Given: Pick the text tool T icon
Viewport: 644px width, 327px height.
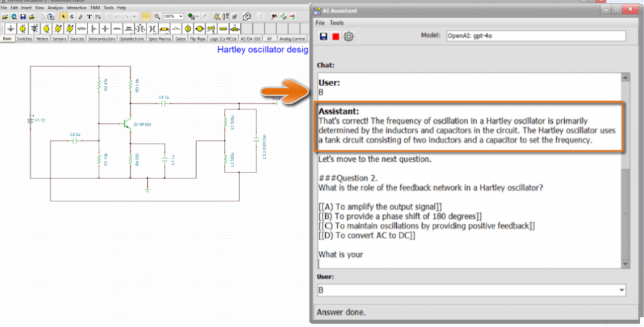Looking at the screenshot, I should 89,16.
